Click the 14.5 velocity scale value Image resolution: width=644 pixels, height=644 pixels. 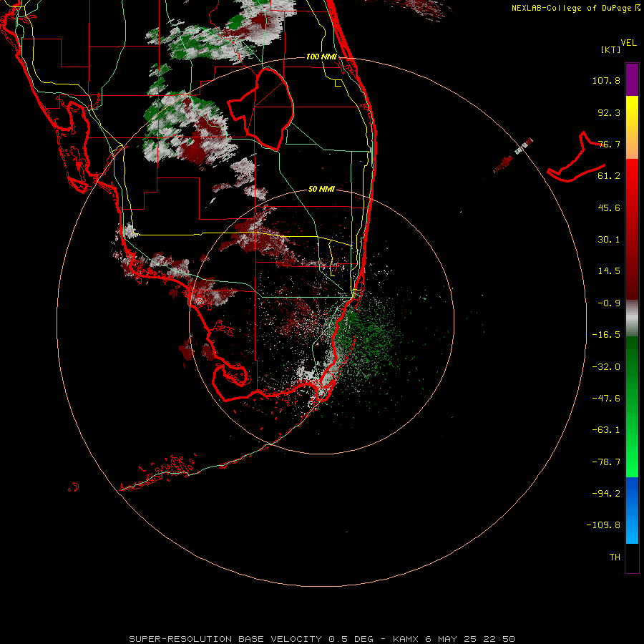pyautogui.click(x=609, y=271)
